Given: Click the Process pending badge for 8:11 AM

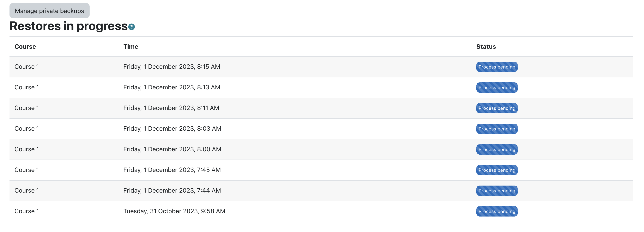Looking at the screenshot, I should point(497,108).
